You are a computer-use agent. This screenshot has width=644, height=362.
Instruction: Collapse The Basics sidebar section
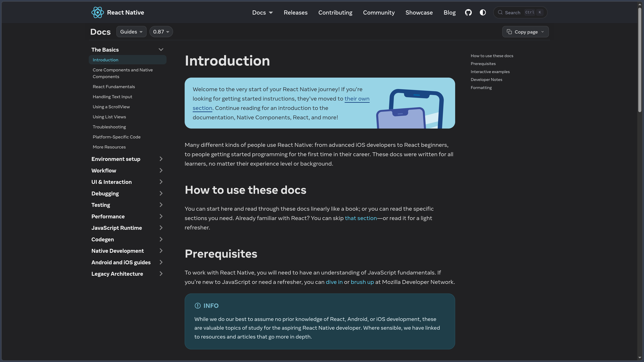click(x=161, y=49)
